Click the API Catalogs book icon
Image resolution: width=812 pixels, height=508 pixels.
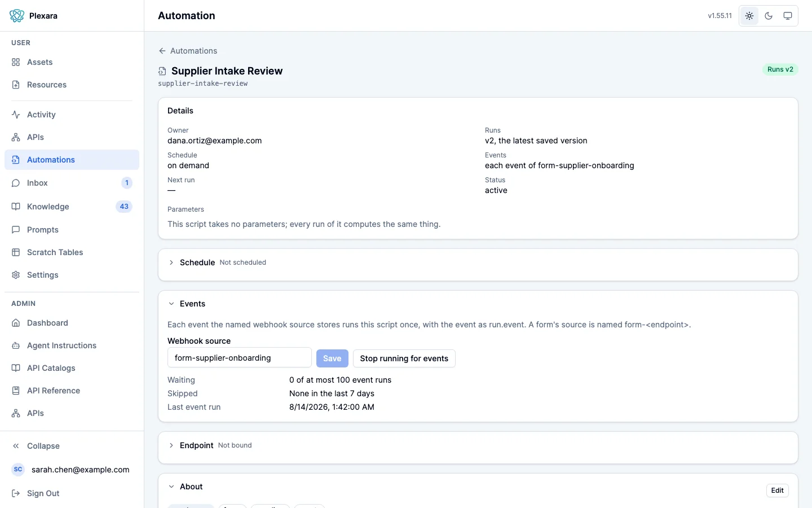point(16,368)
